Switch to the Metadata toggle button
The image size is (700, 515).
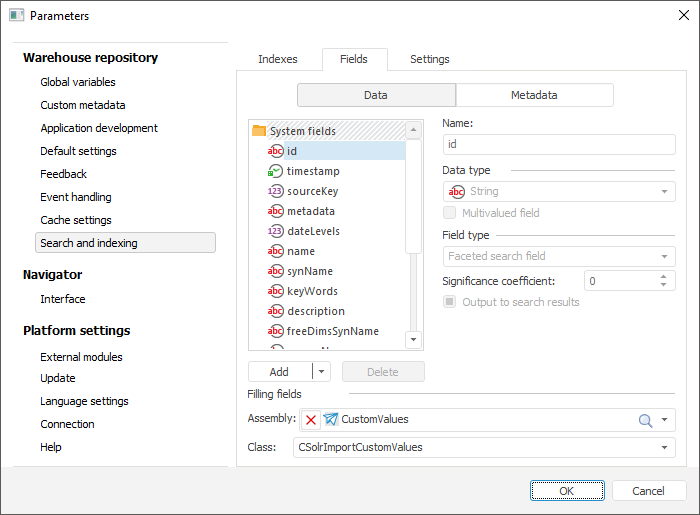coord(534,95)
